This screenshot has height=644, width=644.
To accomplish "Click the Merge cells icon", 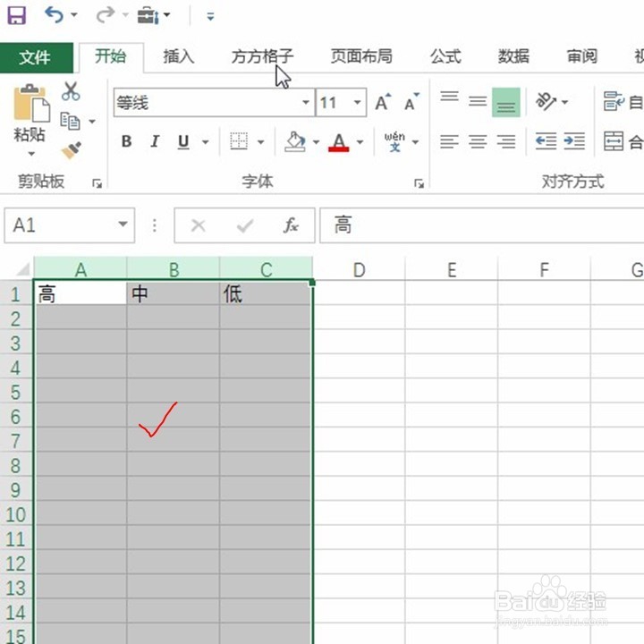I will point(614,141).
